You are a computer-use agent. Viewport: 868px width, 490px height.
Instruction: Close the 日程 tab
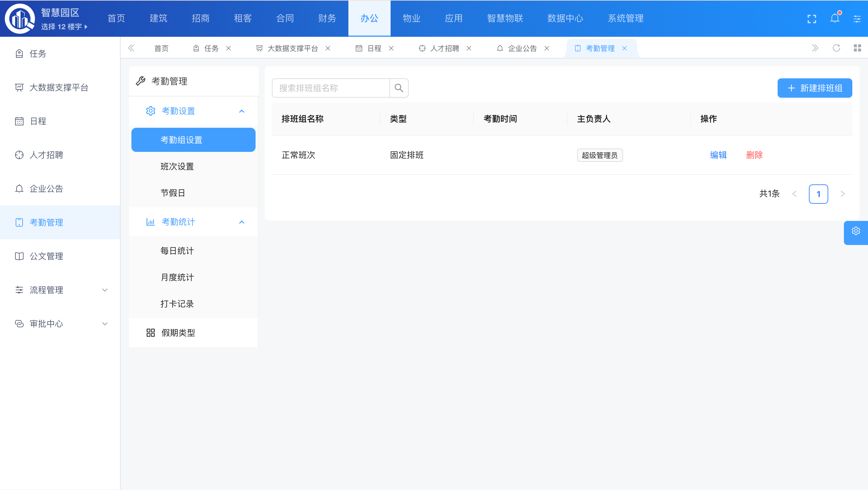click(391, 49)
